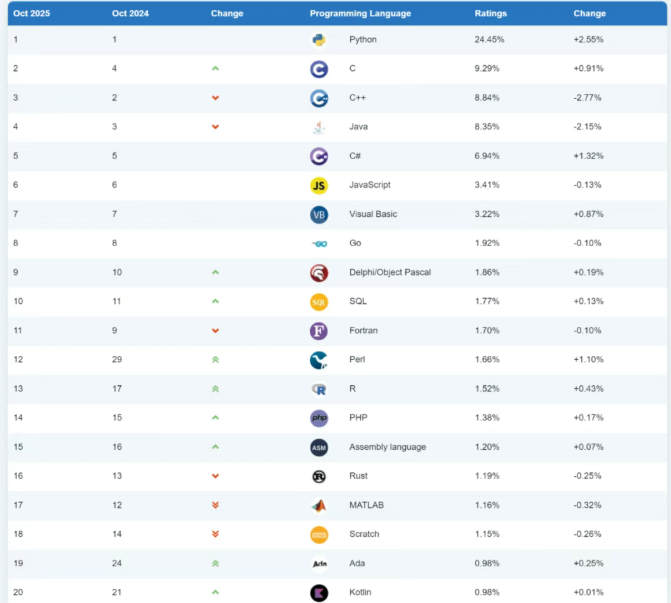Click the PHP logo icon

319,418
